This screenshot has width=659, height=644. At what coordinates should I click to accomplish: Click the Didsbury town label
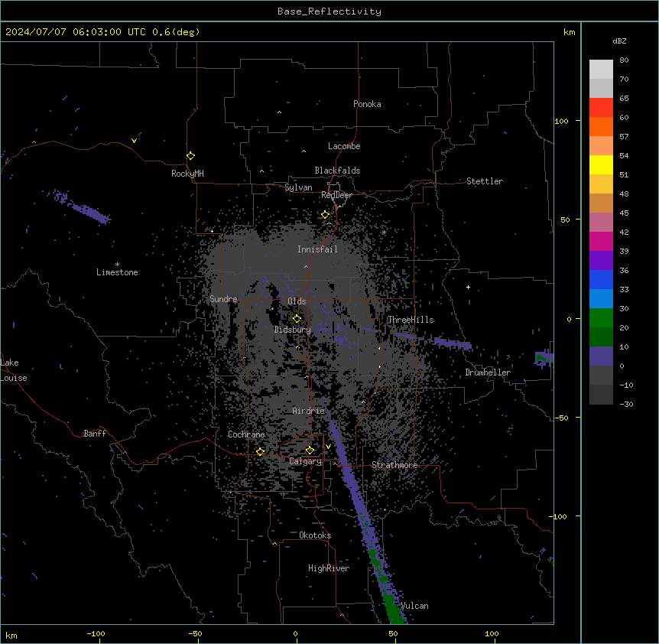coord(293,330)
